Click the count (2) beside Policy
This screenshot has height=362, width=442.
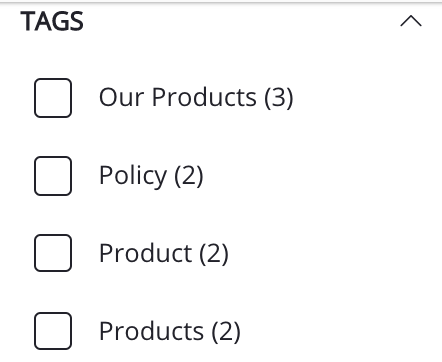[x=189, y=176]
